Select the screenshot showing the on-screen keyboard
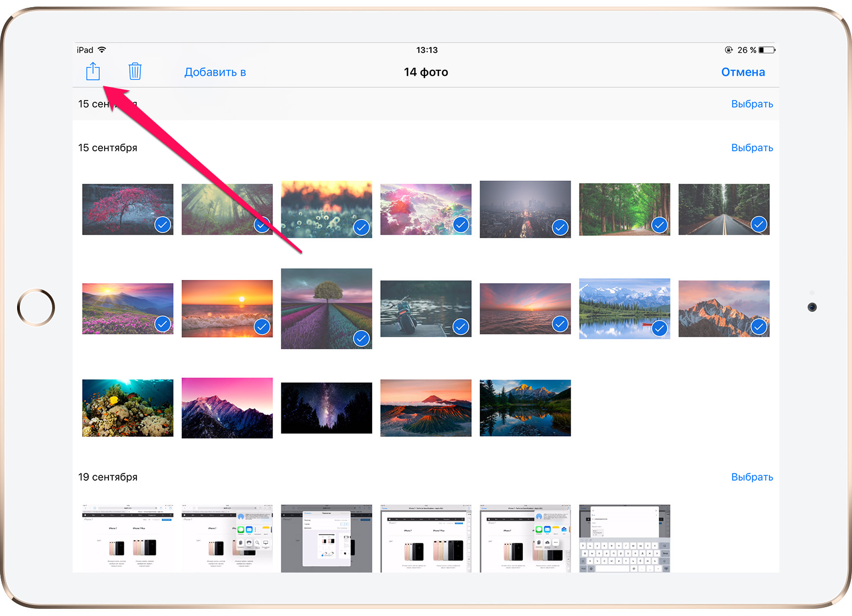The height and width of the screenshot is (616, 852). [x=625, y=538]
